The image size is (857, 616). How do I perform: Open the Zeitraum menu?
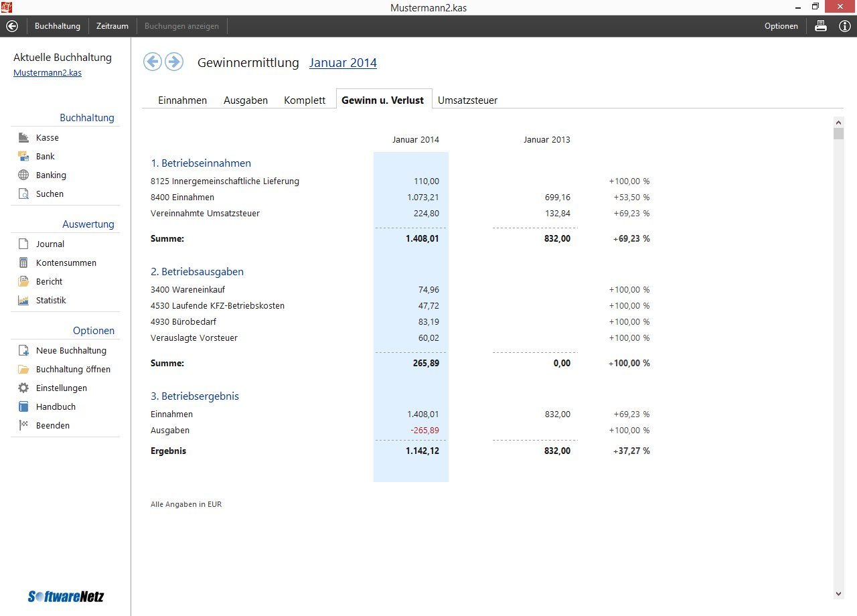(x=112, y=26)
